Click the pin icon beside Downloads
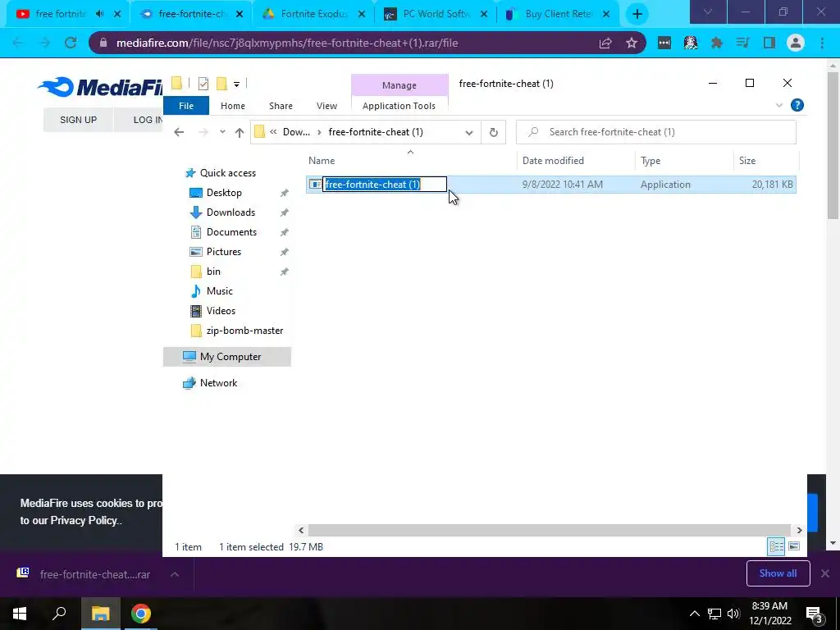840x630 pixels. (x=285, y=212)
